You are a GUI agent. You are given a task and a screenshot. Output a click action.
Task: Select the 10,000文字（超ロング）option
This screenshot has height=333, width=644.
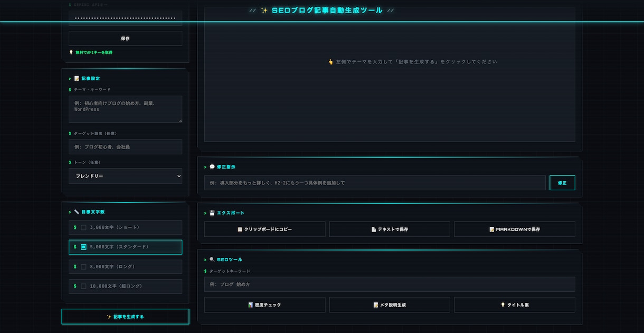125,286
